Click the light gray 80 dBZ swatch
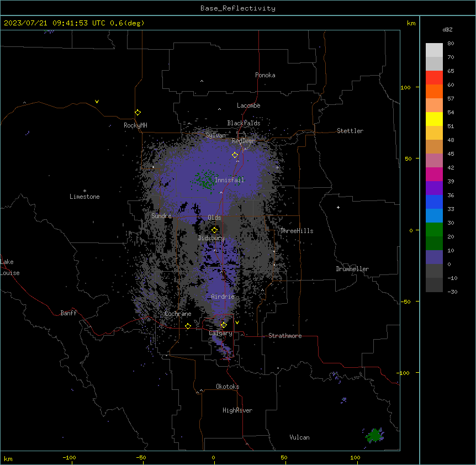476x465 pixels. pos(434,50)
